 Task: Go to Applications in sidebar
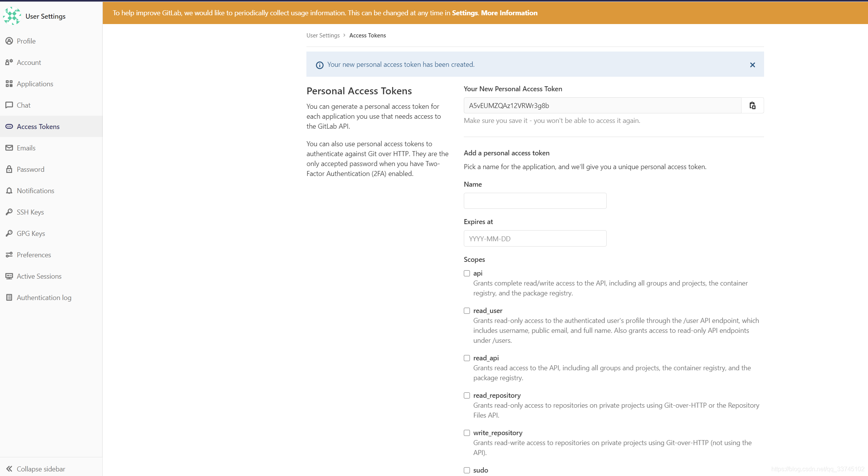35,84
